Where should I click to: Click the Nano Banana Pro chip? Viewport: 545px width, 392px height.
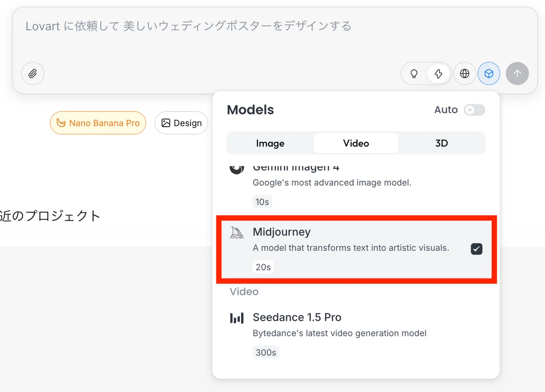[x=98, y=123]
